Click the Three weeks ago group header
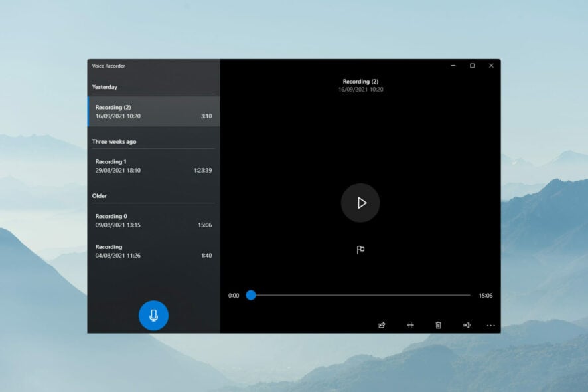The image size is (588, 392). [x=114, y=142]
